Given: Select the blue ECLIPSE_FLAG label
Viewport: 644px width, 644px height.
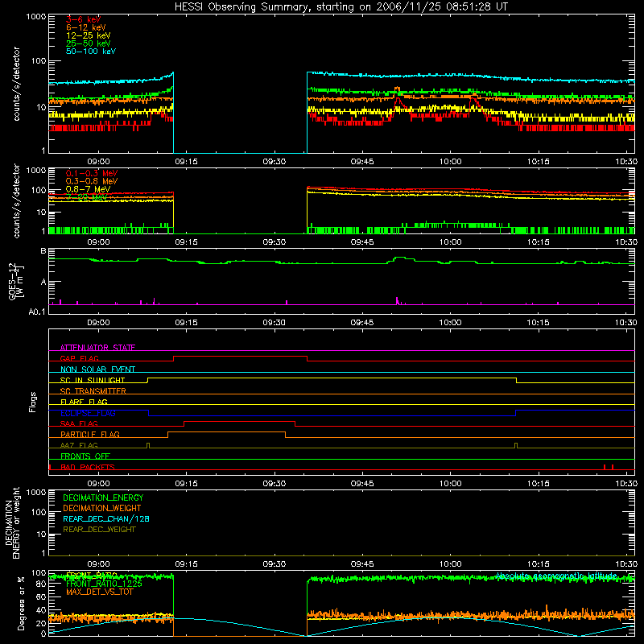Looking at the screenshot, I should pos(88,413).
